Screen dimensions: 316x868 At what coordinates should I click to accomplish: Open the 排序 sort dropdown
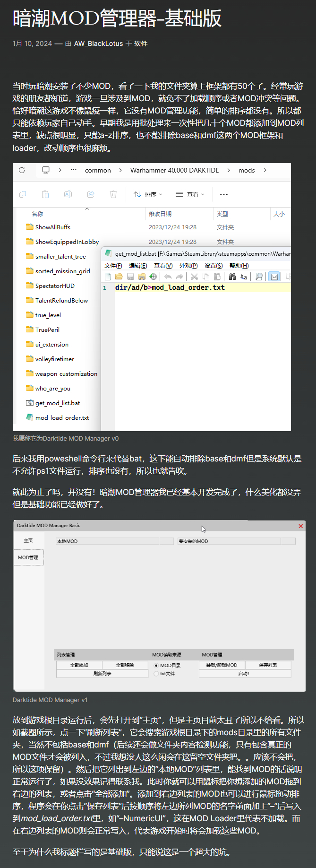148,194
